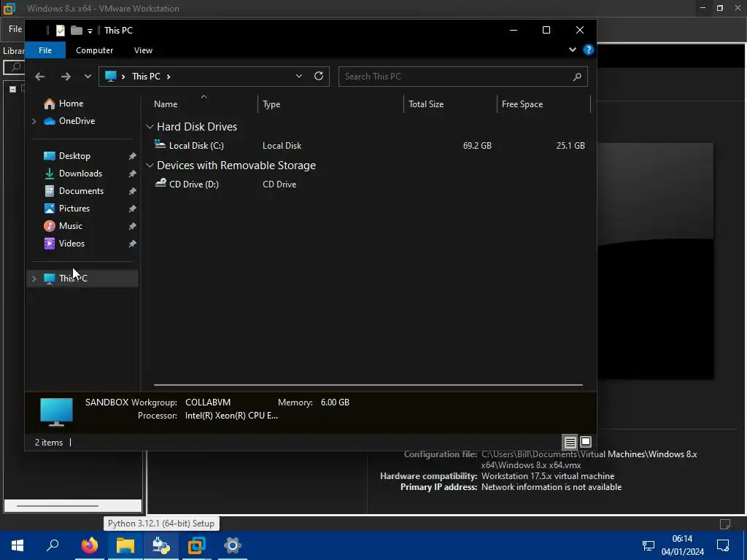747x560 pixels.
Task: Click the computer icon in details pane
Action: coord(56,411)
